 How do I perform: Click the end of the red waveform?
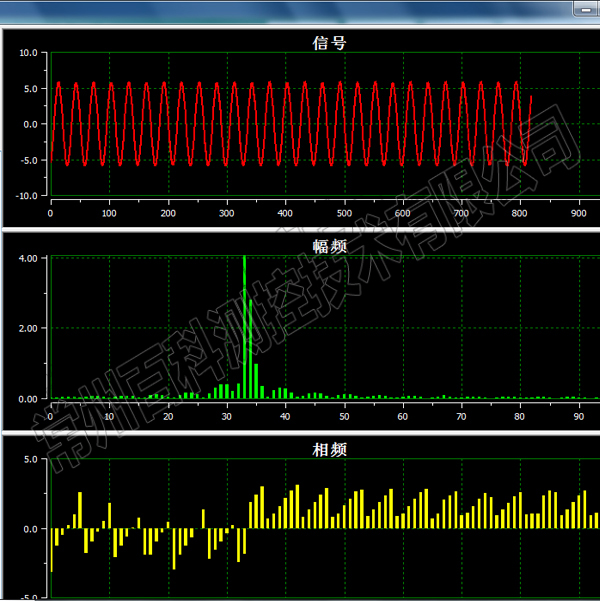coord(530,97)
